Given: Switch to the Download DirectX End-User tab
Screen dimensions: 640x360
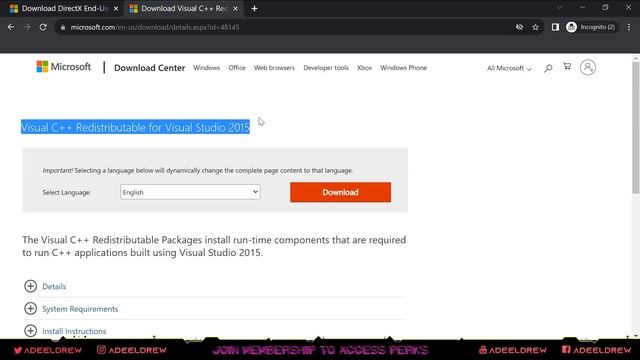Looking at the screenshot, I should click(x=65, y=9).
